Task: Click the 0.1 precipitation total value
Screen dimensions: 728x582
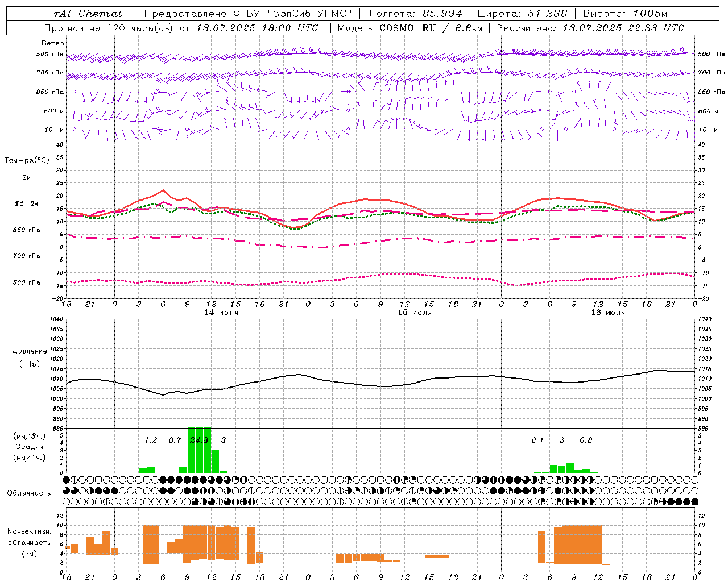Action: (x=537, y=440)
